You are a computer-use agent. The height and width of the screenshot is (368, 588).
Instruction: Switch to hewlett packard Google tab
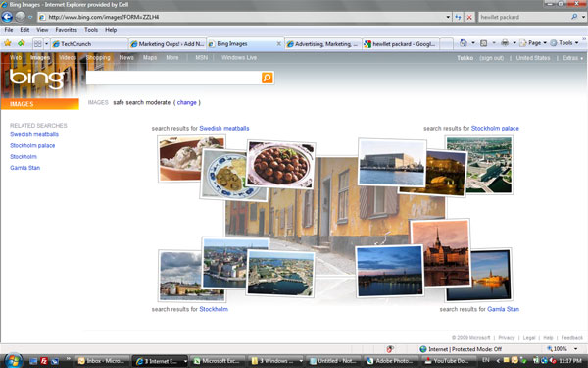400,44
